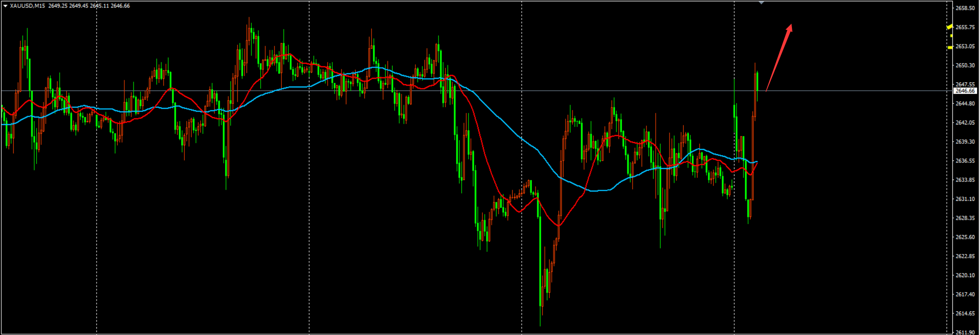This screenshot has width=980, height=335.
Task: Click the 2650.30 price scale label
Action: tap(965, 65)
